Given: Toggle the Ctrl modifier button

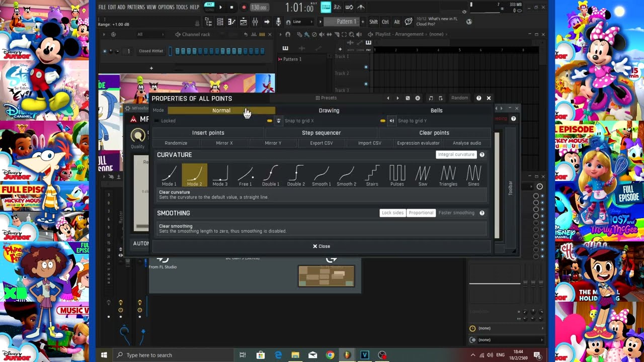Looking at the screenshot, I should [385, 22].
